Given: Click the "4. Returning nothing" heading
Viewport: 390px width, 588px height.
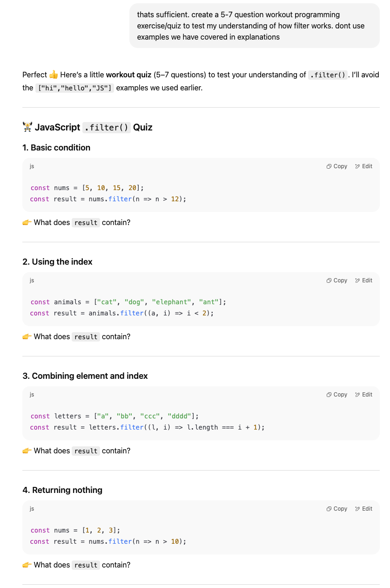Looking at the screenshot, I should 62,490.
